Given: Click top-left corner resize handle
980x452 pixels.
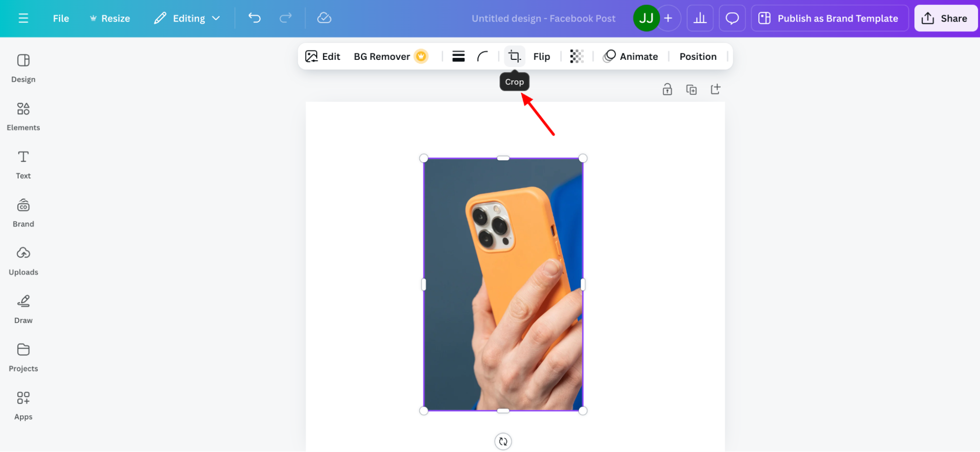Looking at the screenshot, I should click(424, 158).
